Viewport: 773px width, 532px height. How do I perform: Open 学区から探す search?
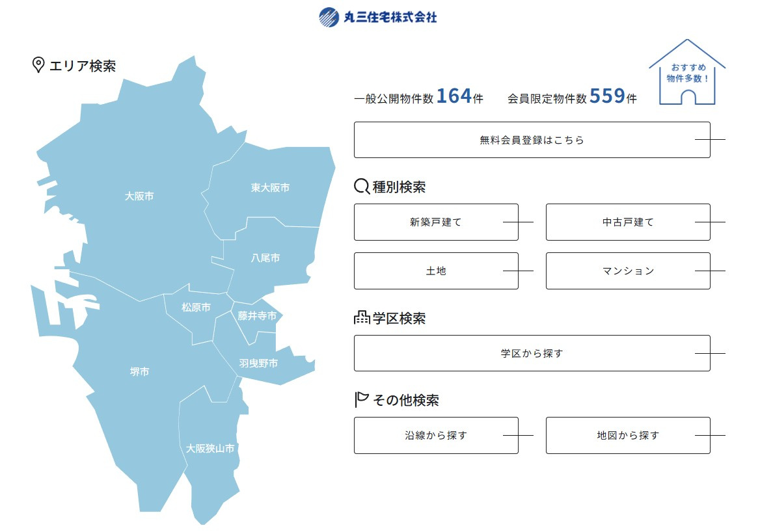click(532, 352)
